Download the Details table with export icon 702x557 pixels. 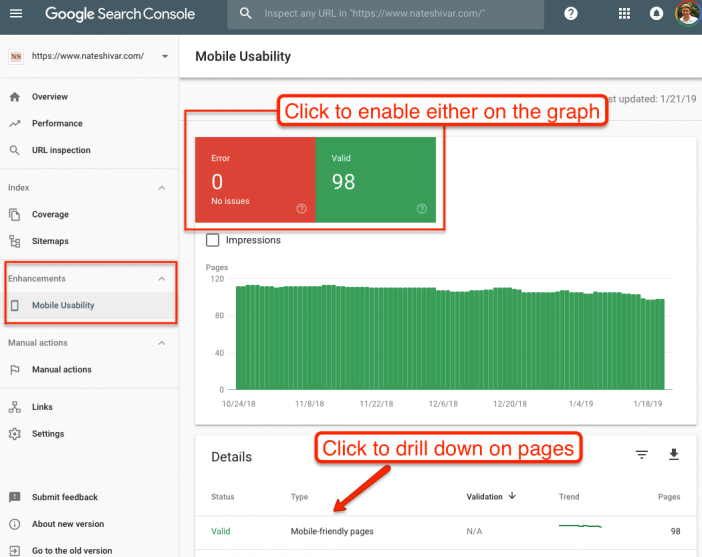pos(674,454)
